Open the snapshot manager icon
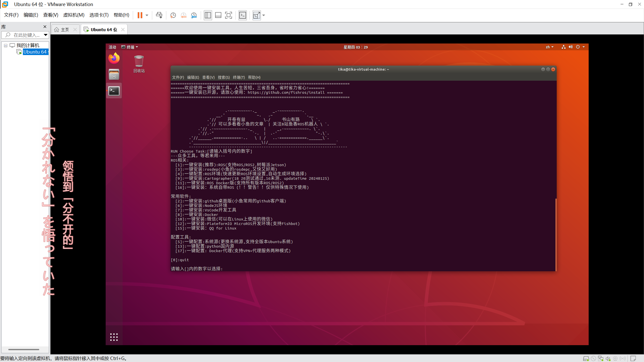The height and width of the screenshot is (362, 644). pyautogui.click(x=194, y=15)
